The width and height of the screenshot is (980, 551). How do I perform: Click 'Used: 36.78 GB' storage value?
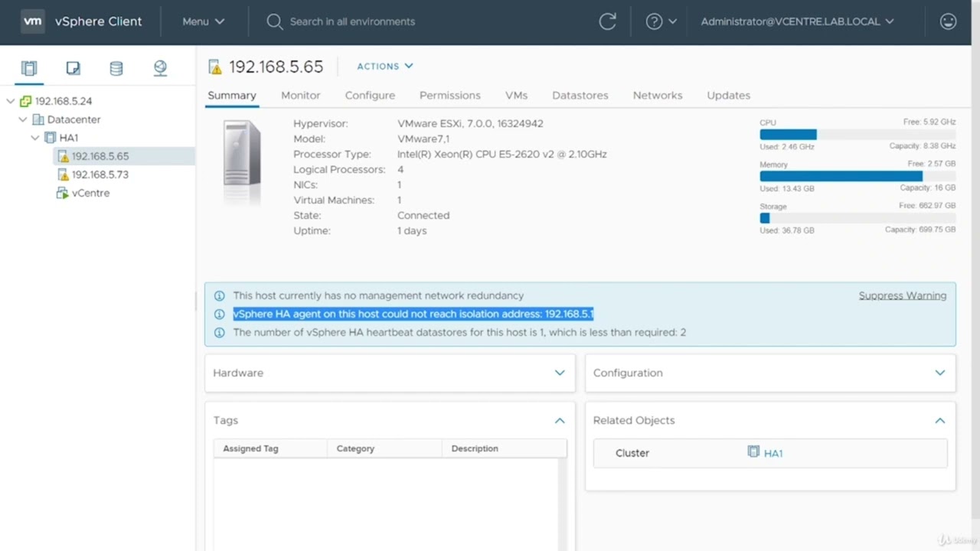point(787,230)
